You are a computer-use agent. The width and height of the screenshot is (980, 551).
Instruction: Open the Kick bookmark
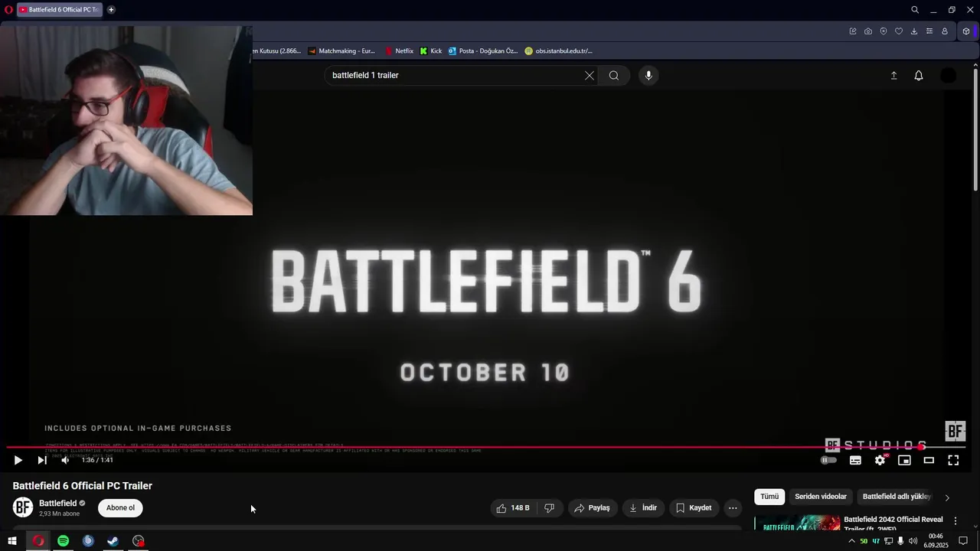[431, 51]
